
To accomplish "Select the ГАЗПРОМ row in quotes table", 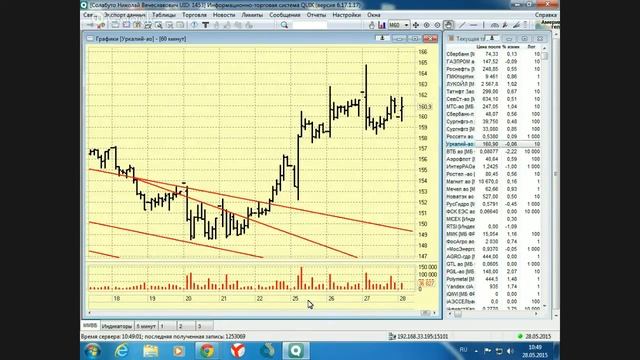I will point(493,61).
